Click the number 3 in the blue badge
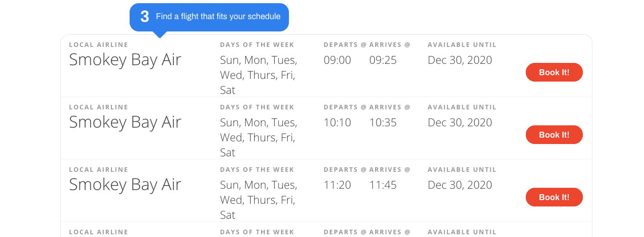Viewport: 644px width, 237px height. click(x=145, y=17)
